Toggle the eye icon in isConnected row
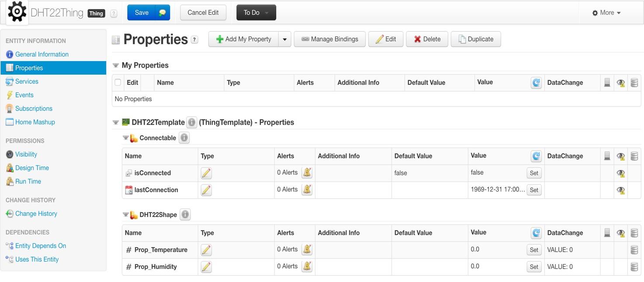644x282 pixels. (620, 173)
